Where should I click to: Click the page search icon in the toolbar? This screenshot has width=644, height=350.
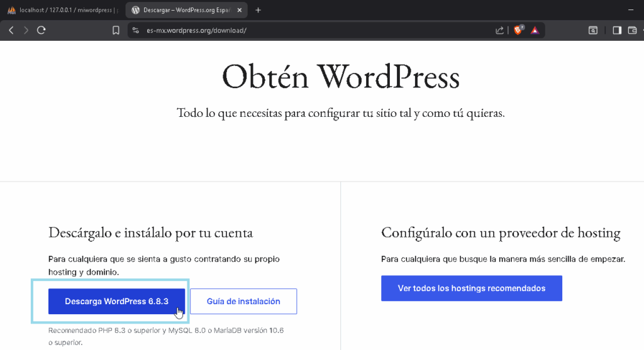click(x=593, y=30)
